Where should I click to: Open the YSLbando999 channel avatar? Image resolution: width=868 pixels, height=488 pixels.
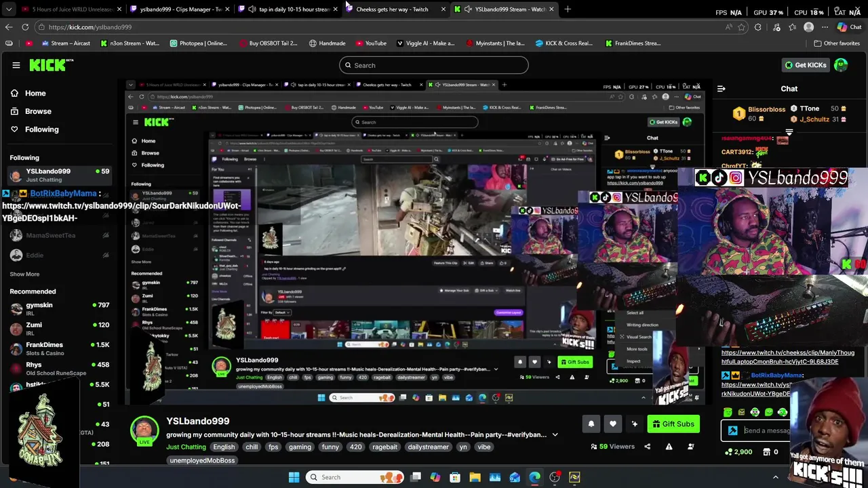point(144,429)
